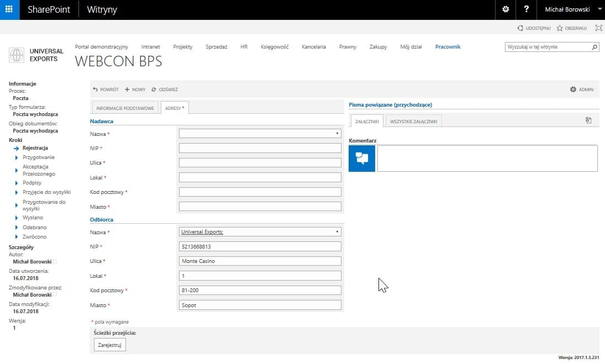This screenshot has width=605, height=364.
Task: Open Portal demonstracyjny navigation item
Action: (102, 46)
